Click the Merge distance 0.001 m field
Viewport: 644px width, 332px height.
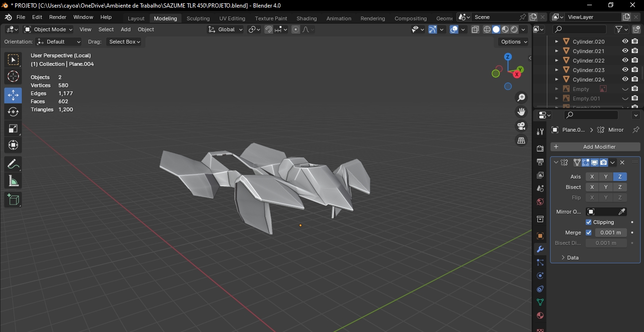click(611, 233)
